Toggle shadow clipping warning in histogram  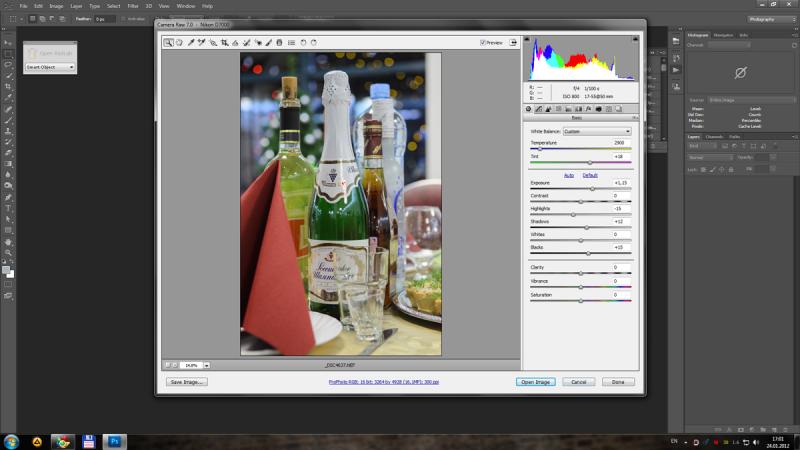point(527,39)
